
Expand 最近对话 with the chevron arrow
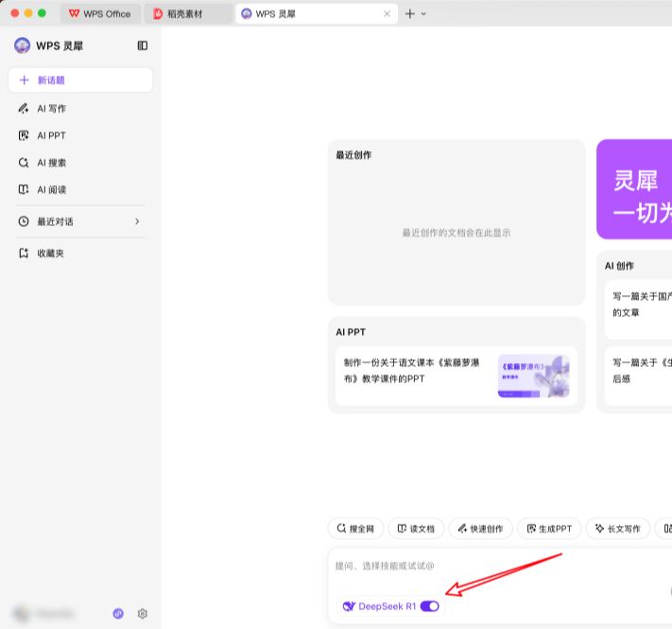(x=137, y=221)
